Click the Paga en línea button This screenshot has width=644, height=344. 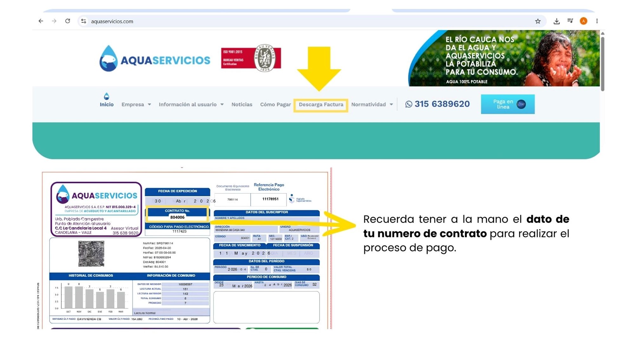coord(508,104)
